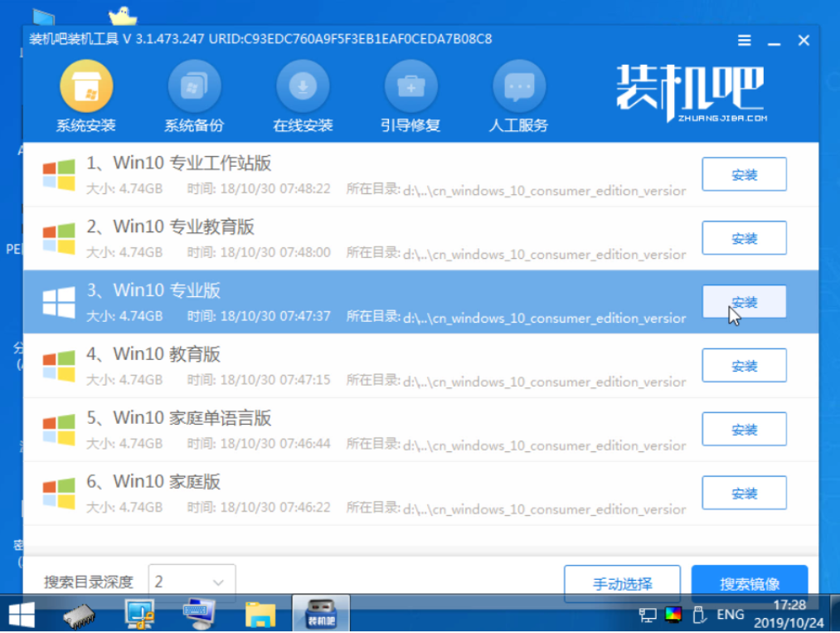Select the 系统安装 icon
The image size is (840, 633).
click(x=86, y=86)
